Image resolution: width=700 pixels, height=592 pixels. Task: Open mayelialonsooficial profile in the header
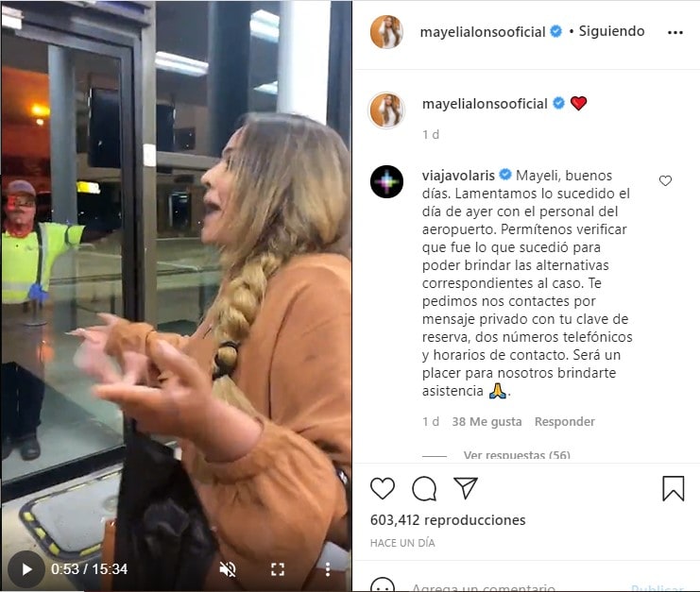click(483, 32)
